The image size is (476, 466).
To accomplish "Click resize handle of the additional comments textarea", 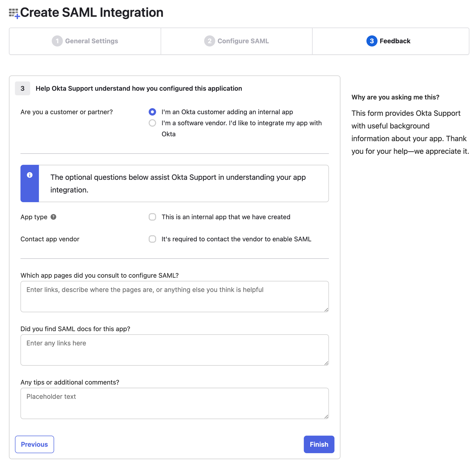I will pos(326,416).
